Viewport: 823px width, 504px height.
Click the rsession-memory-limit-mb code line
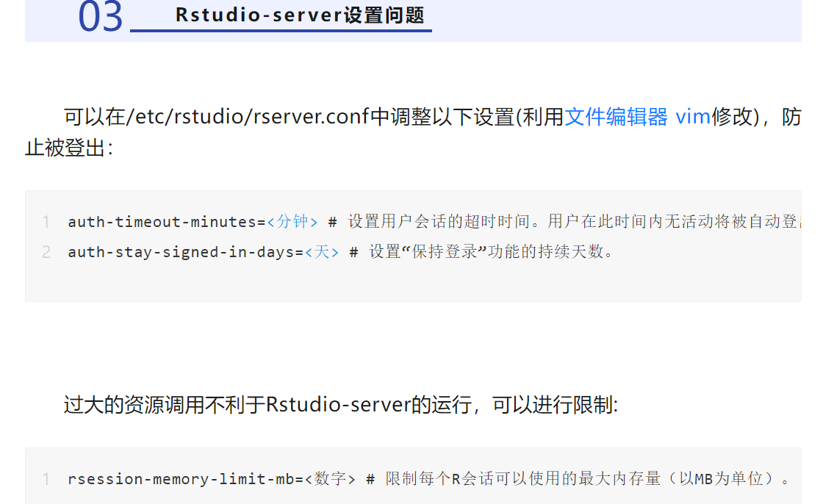click(428, 479)
